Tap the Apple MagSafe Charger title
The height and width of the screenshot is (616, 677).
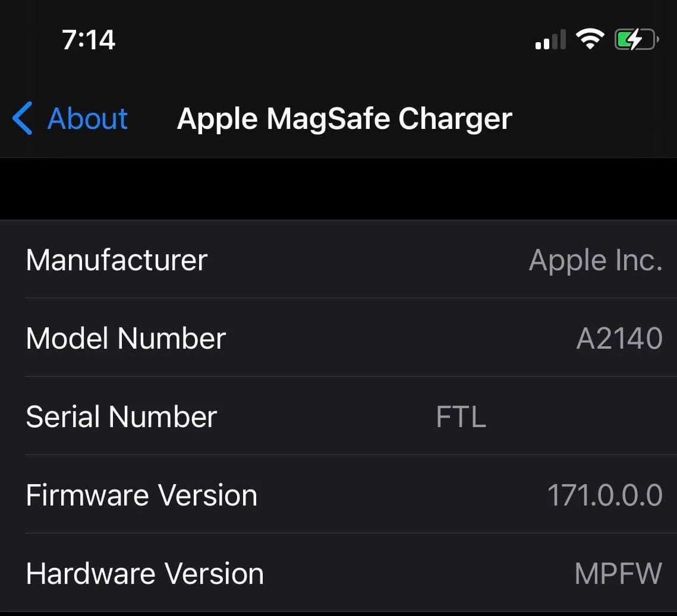[344, 118]
